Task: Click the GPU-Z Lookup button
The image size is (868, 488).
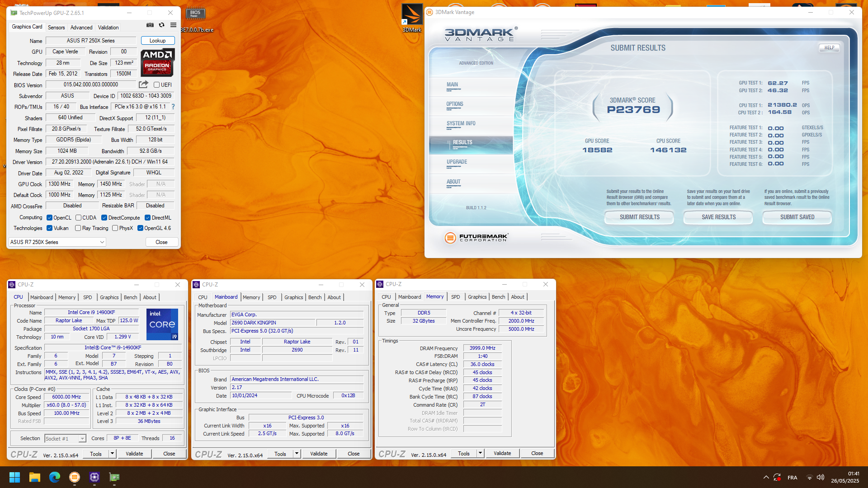Action: (x=158, y=41)
